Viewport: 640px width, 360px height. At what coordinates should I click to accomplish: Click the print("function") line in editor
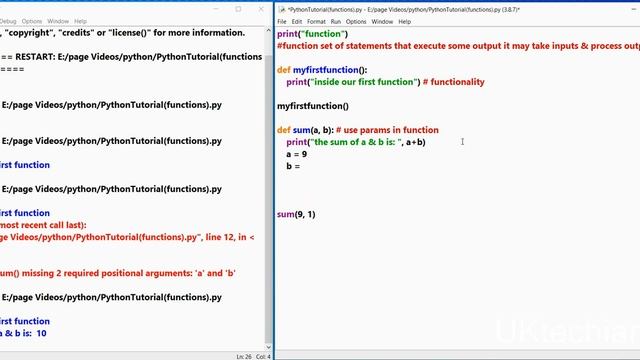tap(312, 34)
